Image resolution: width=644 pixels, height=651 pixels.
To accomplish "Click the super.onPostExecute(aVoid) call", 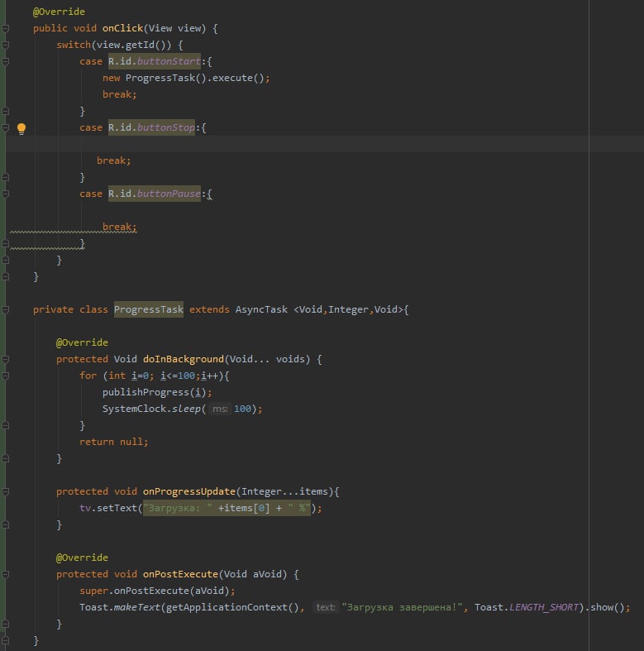I will coord(157,591).
